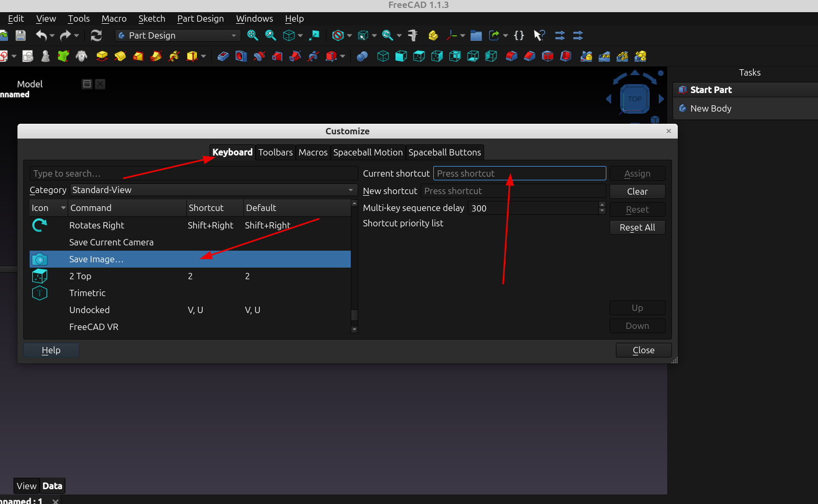Open the Windows menu
Screen dimensions: 818x504
[255, 19]
